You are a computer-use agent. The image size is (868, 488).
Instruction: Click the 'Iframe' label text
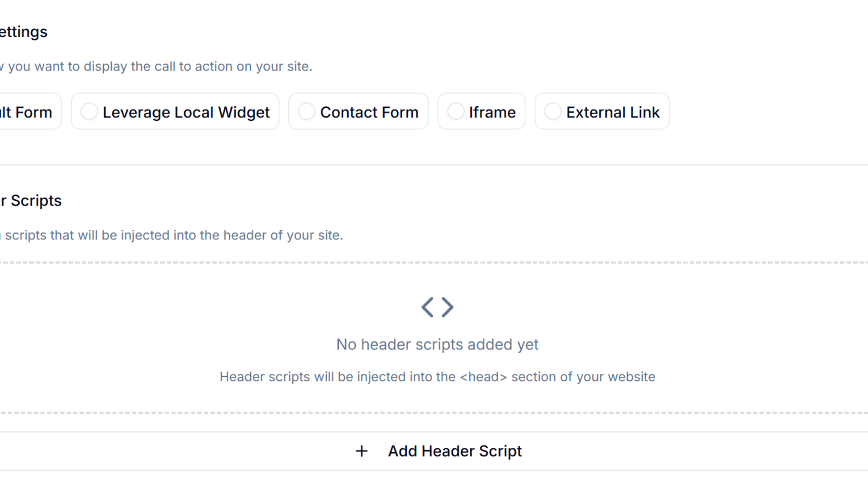[x=492, y=112]
